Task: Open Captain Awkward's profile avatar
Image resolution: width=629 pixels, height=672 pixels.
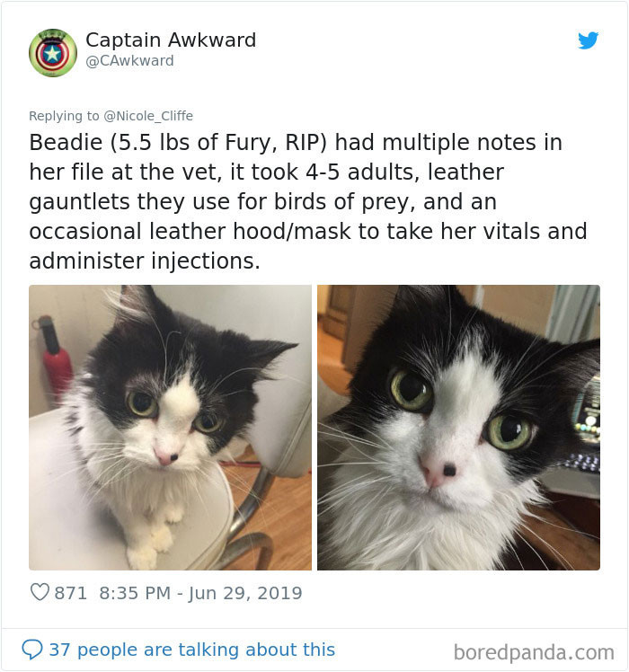Action: 53,53
